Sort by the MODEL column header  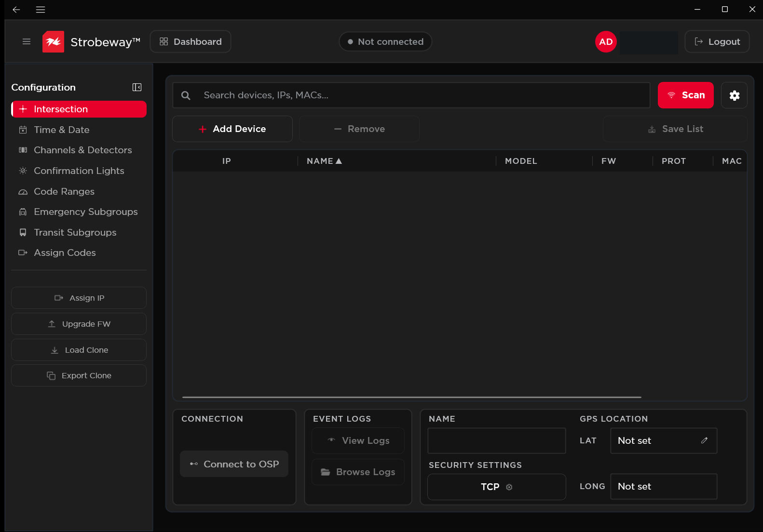521,161
